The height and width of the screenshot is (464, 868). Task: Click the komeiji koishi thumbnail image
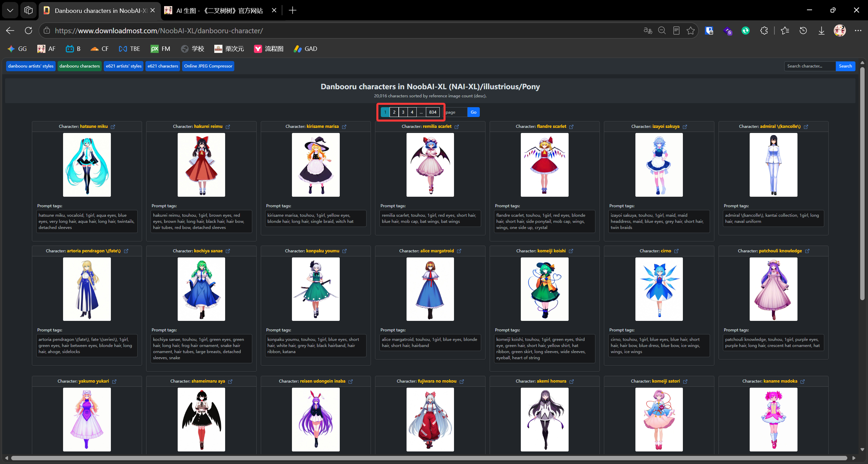(545, 289)
